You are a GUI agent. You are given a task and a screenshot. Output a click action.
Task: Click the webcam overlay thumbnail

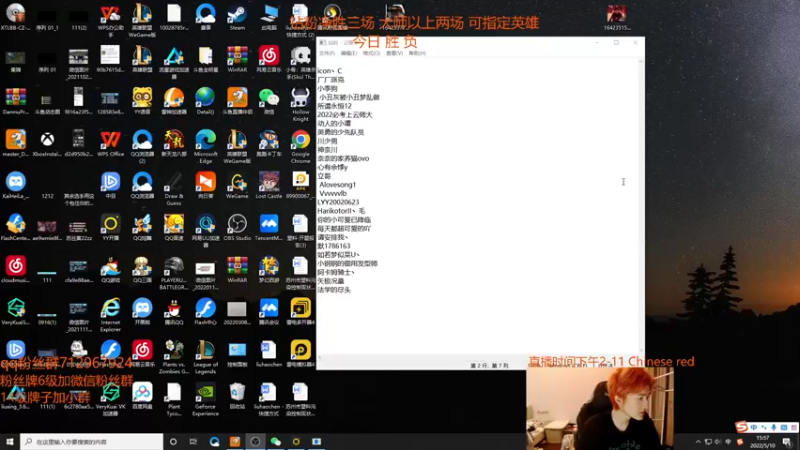tap(600, 409)
